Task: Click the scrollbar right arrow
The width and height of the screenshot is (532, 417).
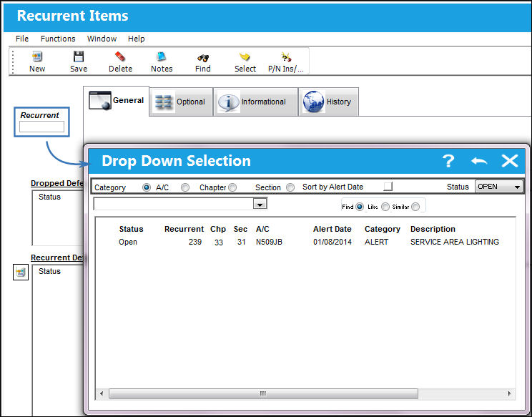Action: pos(510,393)
